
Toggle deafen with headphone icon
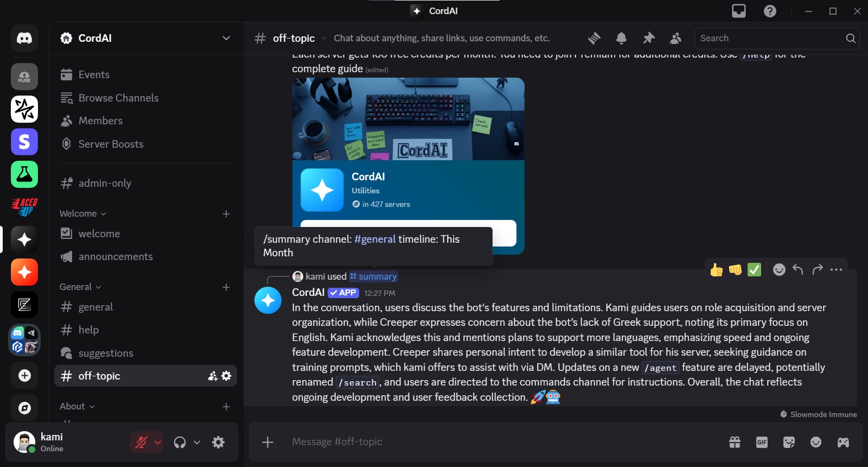click(180, 442)
